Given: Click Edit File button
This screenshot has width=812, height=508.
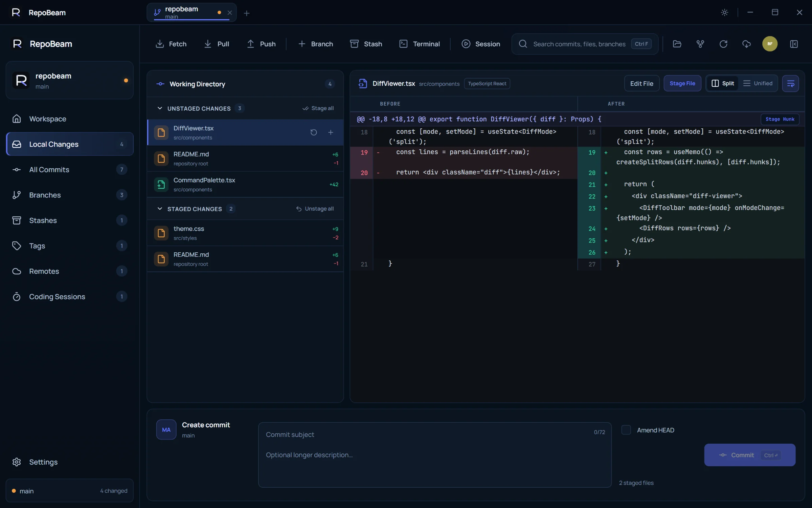Looking at the screenshot, I should [641, 84].
